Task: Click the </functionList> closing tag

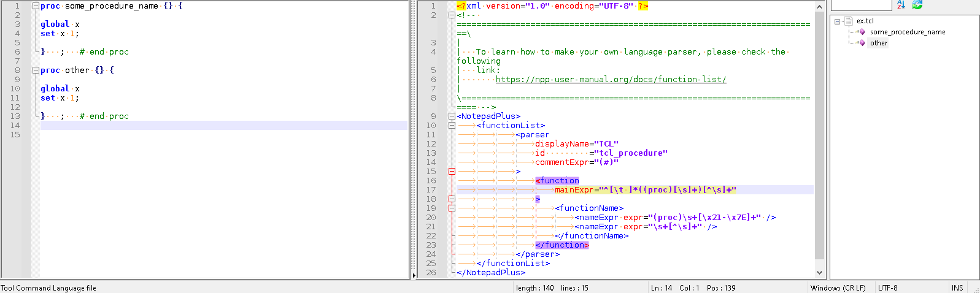Action: point(513,264)
